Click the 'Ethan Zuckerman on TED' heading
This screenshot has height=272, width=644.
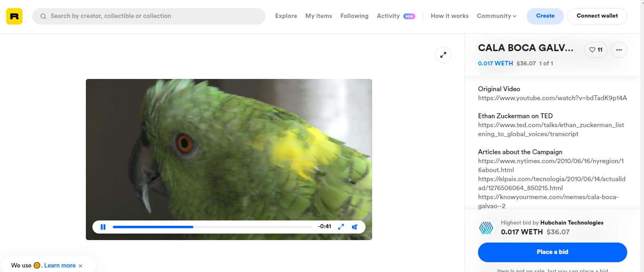pyautogui.click(x=515, y=116)
